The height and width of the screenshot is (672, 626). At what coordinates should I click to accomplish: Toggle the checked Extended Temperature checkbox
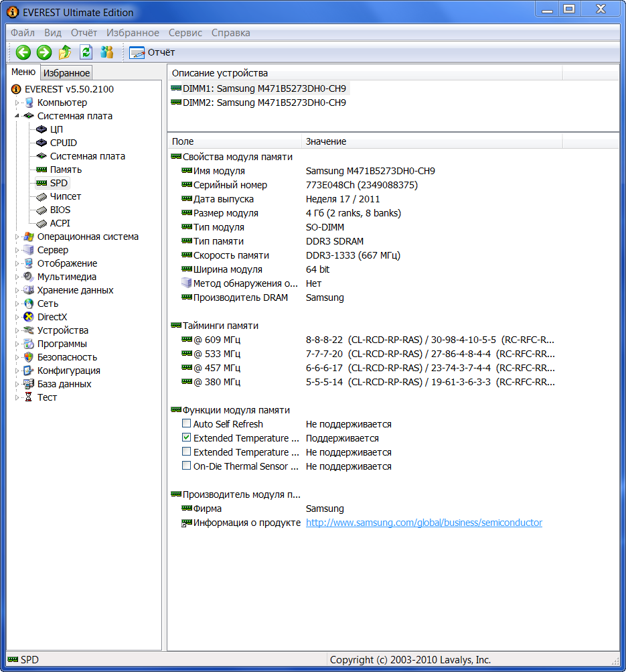coord(186,438)
